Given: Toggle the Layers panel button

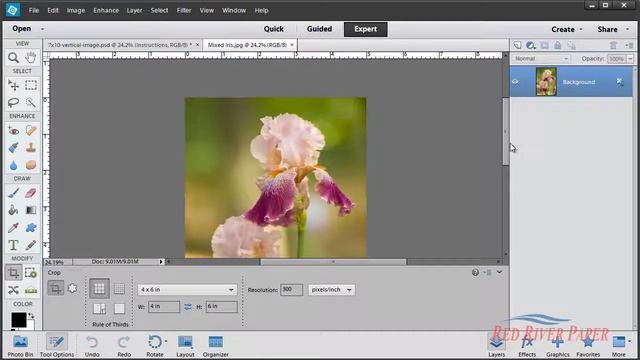Looking at the screenshot, I should coord(496,345).
